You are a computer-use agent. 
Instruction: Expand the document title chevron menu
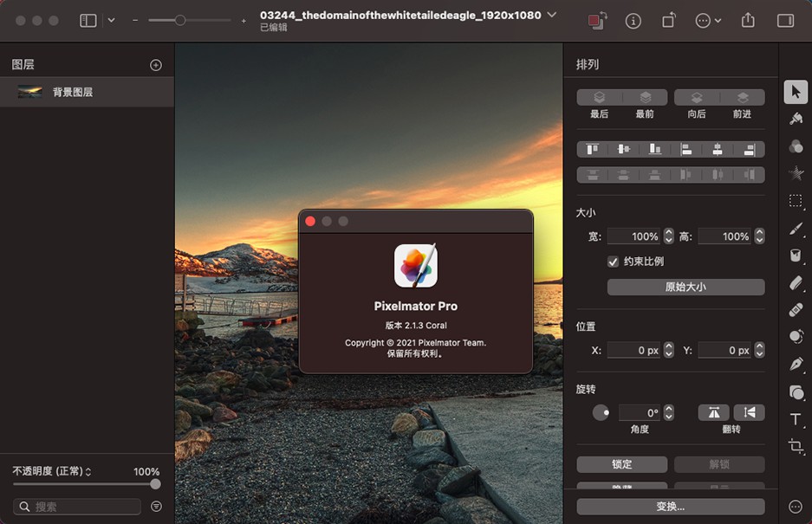click(x=552, y=15)
